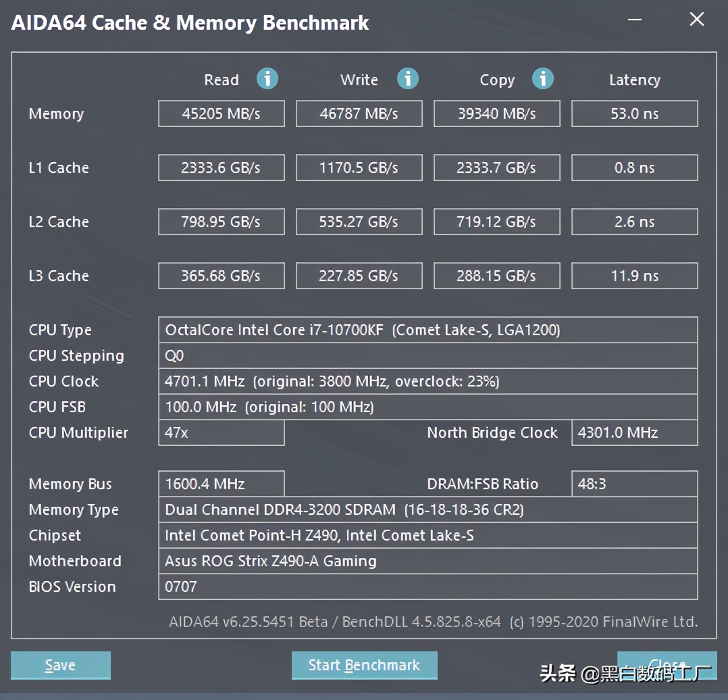Viewport: 728px width, 700px height.
Task: Click the L1 Cache row label
Action: point(59,168)
